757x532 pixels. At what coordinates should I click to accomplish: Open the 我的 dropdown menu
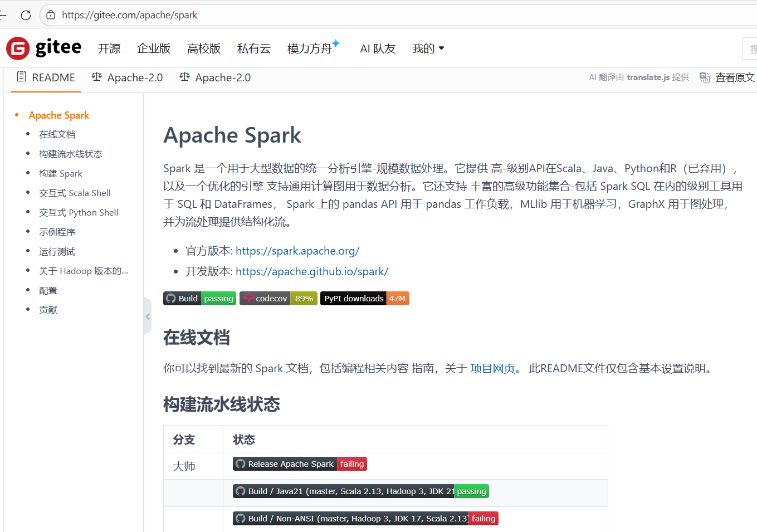(428, 48)
